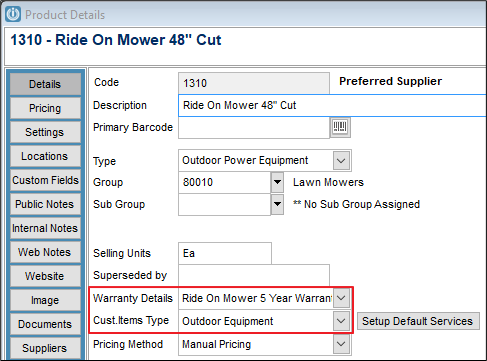Click the Selling Units label
This screenshot has height=361, width=487.
[122, 253]
